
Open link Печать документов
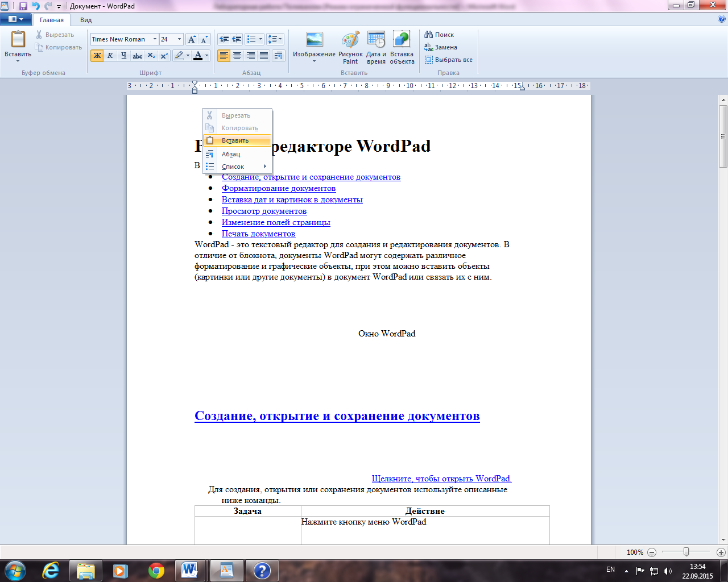[x=259, y=234]
